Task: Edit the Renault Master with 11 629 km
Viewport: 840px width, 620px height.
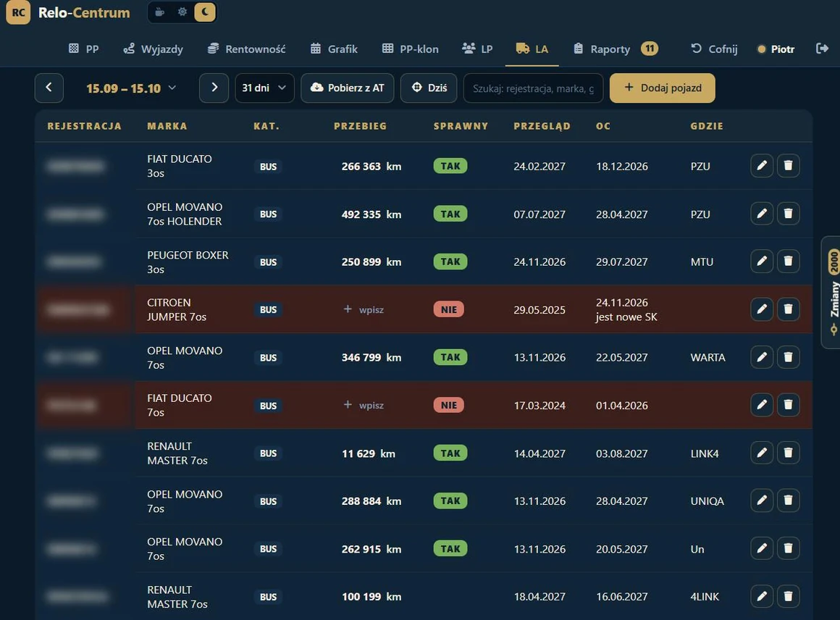Action: click(x=761, y=453)
